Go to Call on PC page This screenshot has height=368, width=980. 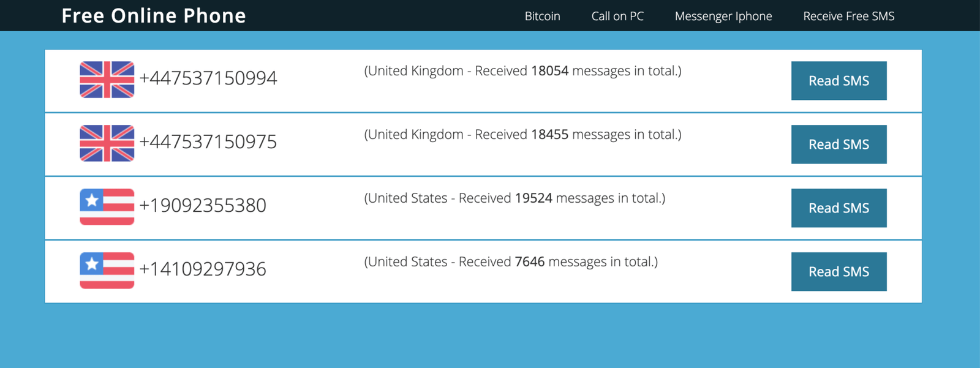[x=617, y=16]
